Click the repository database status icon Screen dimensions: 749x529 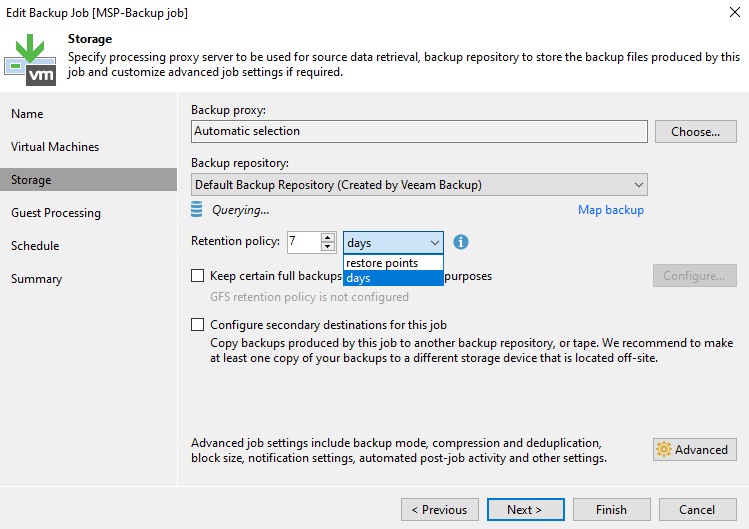tap(196, 209)
